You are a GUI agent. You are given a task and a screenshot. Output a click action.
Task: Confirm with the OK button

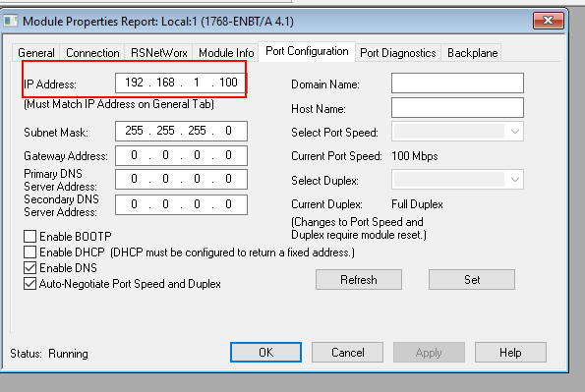pyautogui.click(x=265, y=353)
